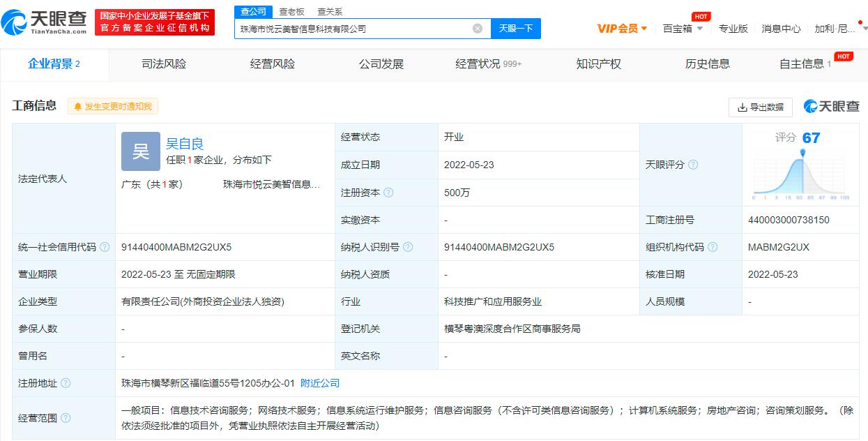The image size is (868, 441).
Task: Click help icon beside 纳税人识别号
Action: [408, 247]
